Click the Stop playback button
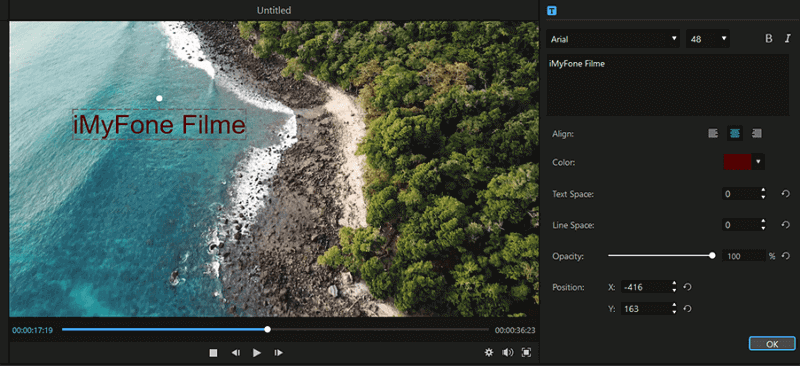 (213, 353)
